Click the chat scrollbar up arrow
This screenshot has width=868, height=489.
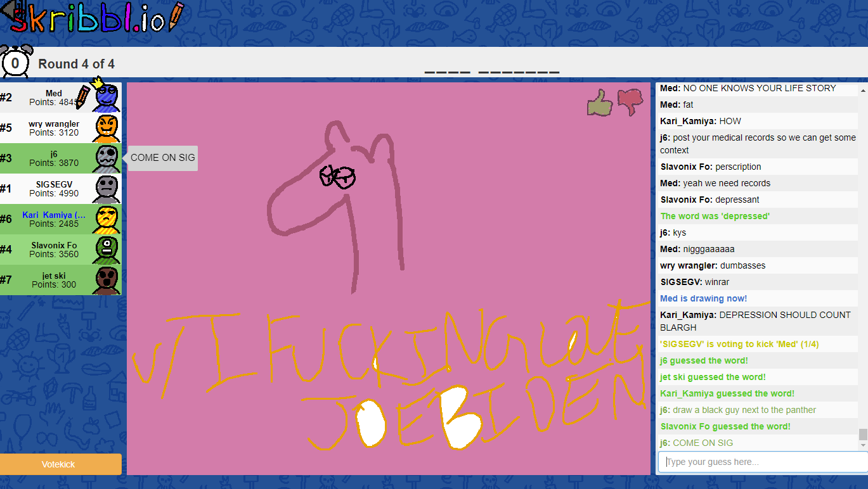(x=862, y=91)
